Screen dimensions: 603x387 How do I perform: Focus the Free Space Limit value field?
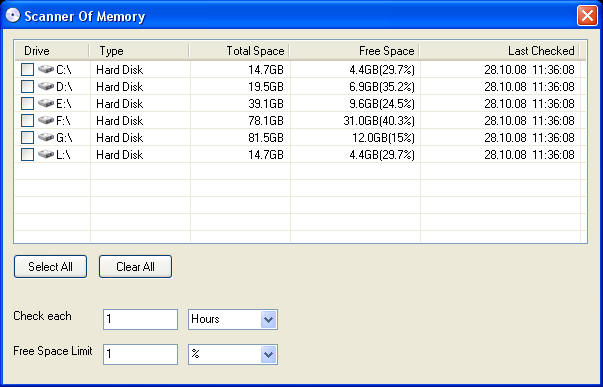(x=140, y=354)
